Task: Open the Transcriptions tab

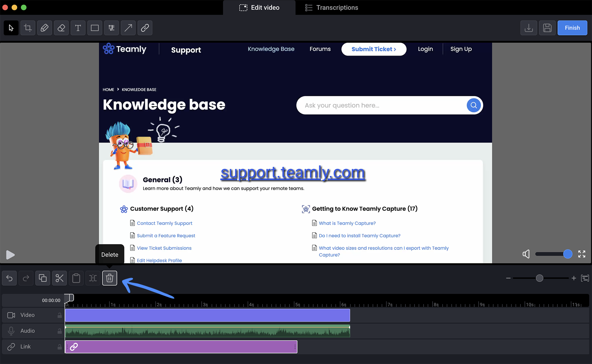Action: 332,7
